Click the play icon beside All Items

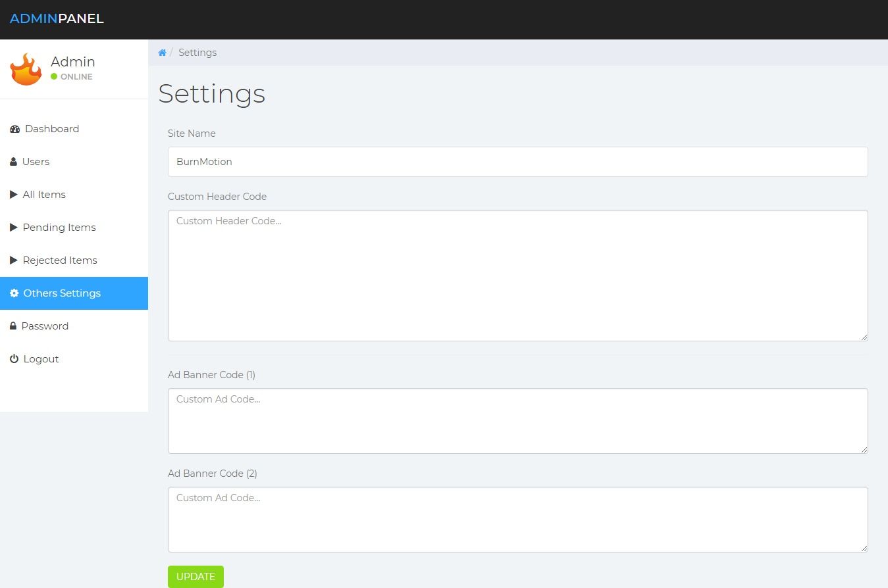click(14, 195)
